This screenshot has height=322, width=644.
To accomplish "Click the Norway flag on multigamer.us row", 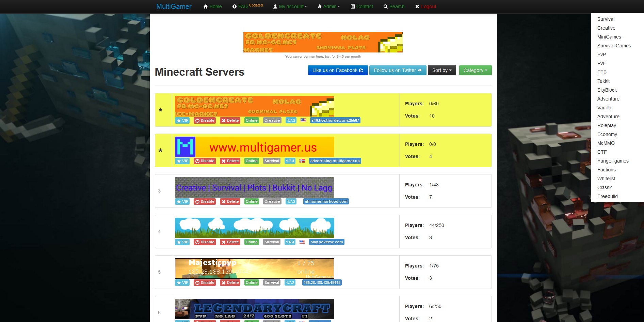I will [302, 160].
